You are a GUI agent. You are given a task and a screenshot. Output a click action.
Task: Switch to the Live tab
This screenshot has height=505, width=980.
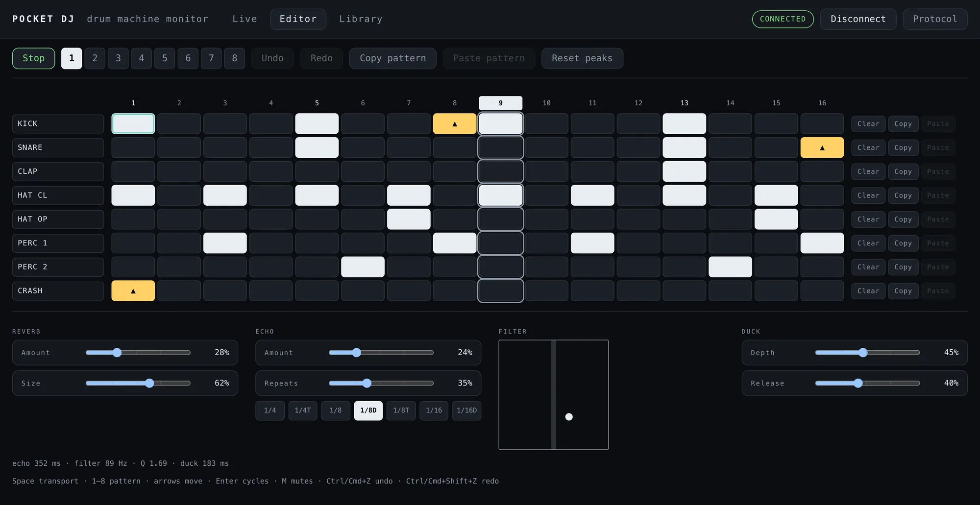pos(245,19)
